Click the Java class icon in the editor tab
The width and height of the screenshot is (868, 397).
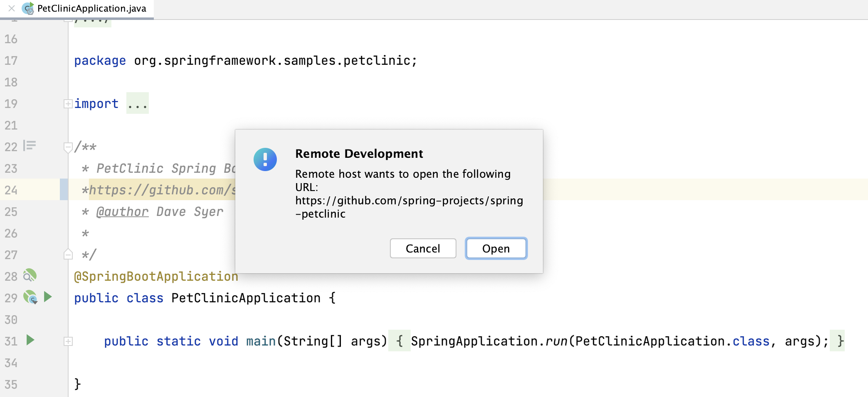(27, 8)
